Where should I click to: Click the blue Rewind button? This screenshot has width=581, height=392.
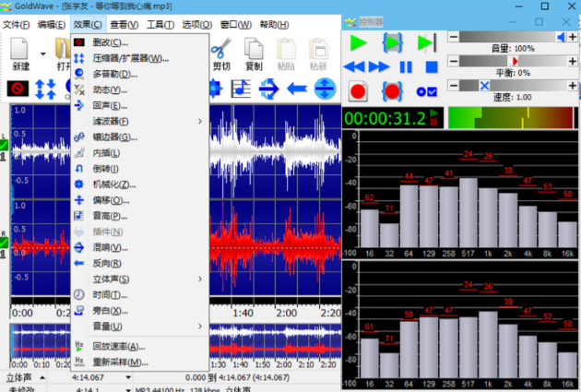354,66
